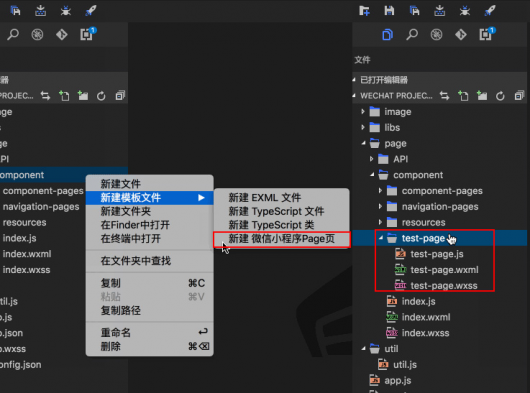Open test-page.wxml in the right tree
530x393 pixels.
(444, 270)
